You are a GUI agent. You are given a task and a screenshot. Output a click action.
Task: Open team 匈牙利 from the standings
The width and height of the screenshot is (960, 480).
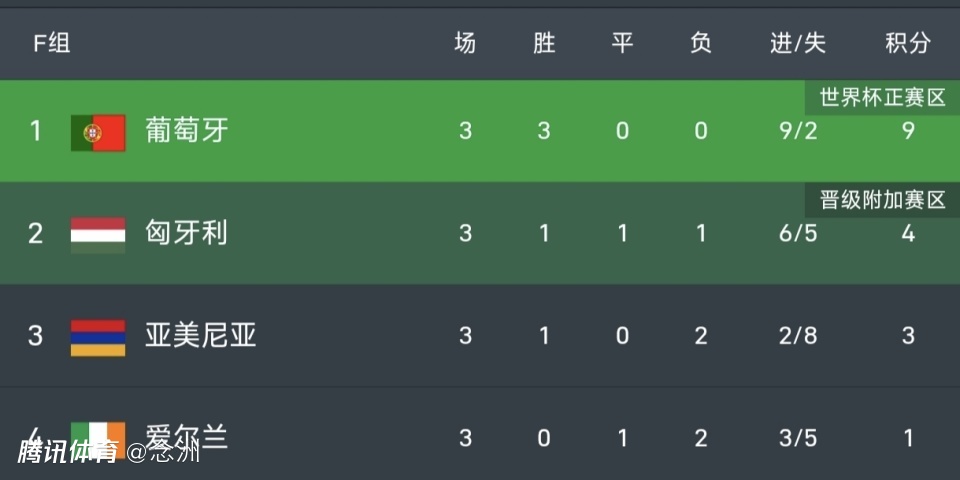pyautogui.click(x=187, y=234)
